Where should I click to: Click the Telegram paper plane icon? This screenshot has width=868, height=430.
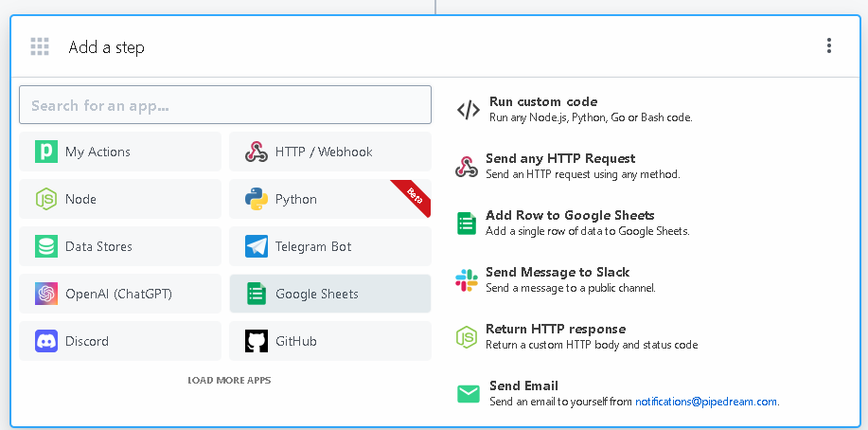(x=257, y=246)
